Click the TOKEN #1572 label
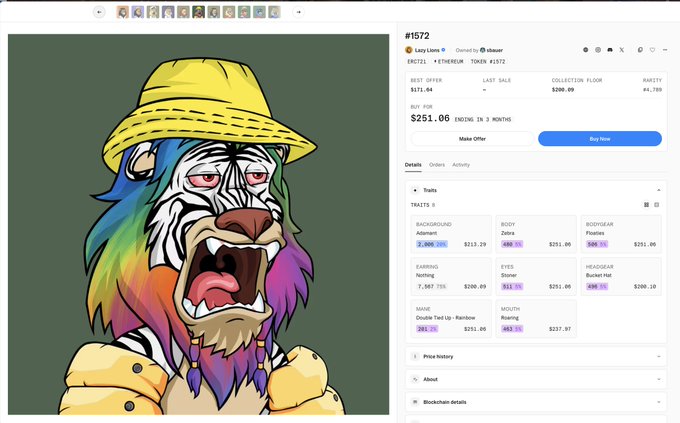680x423 pixels. [x=488, y=62]
